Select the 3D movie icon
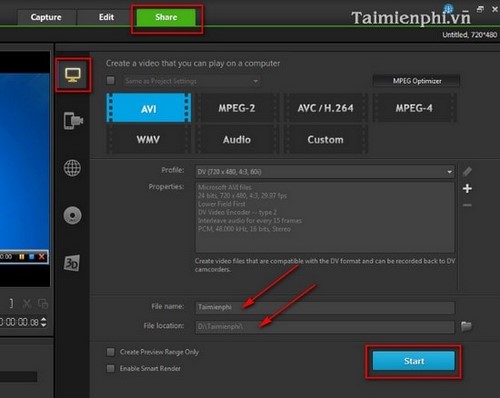 tap(72, 263)
